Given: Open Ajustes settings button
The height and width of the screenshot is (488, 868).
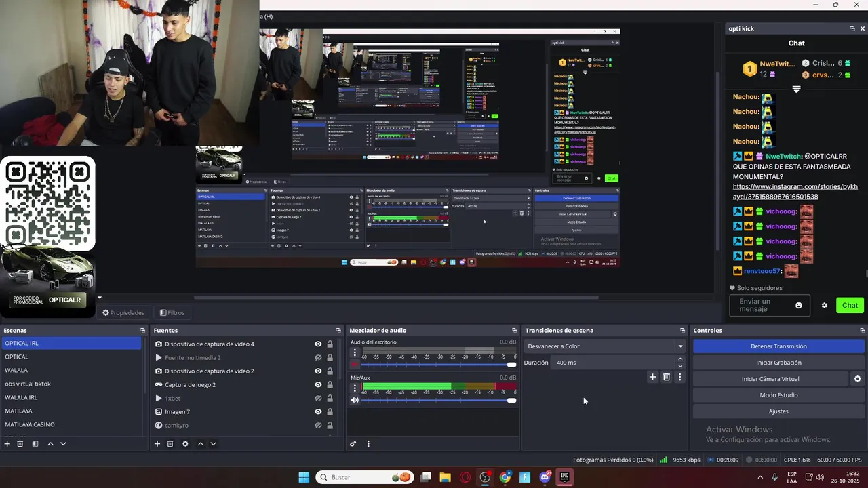Looking at the screenshot, I should pos(778,411).
